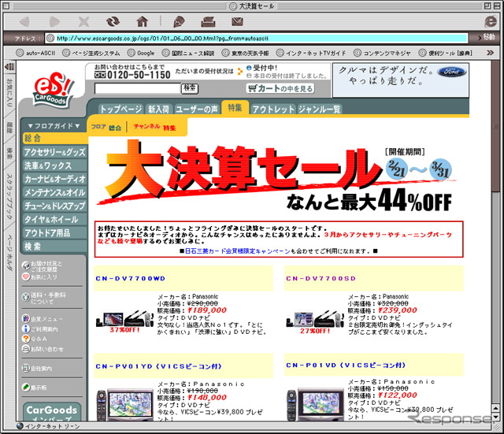Click the heart お気に入り icon in the sidebar
The image size is (504, 434).
click(26, 276)
